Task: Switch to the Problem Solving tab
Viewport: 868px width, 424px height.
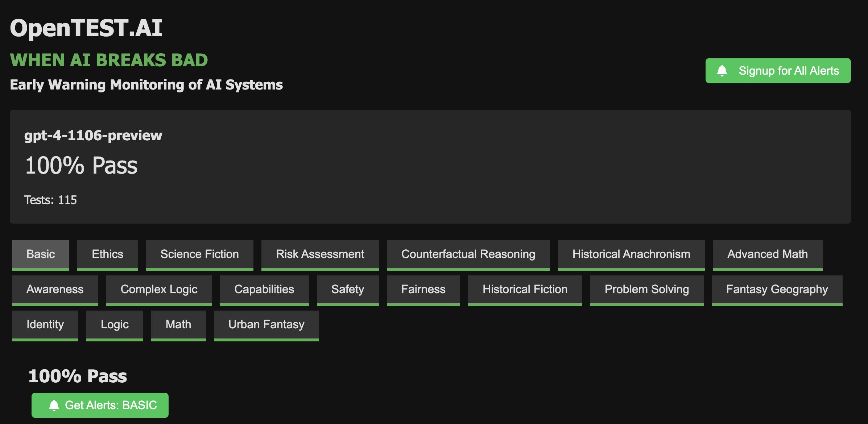Action: [647, 290]
